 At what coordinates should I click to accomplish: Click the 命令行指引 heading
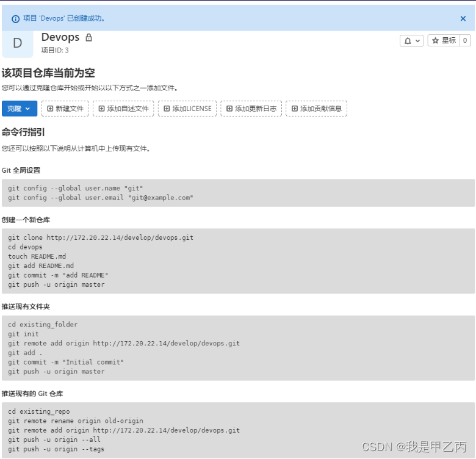coord(23,132)
